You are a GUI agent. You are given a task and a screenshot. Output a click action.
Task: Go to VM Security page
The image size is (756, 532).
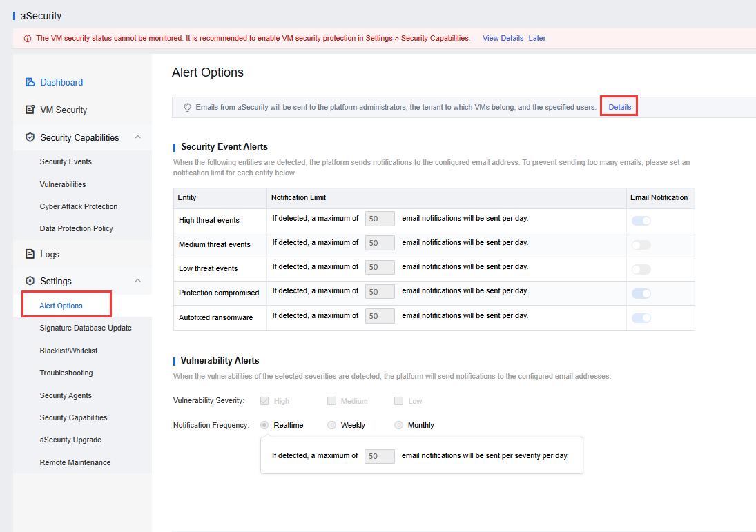pyautogui.click(x=64, y=110)
